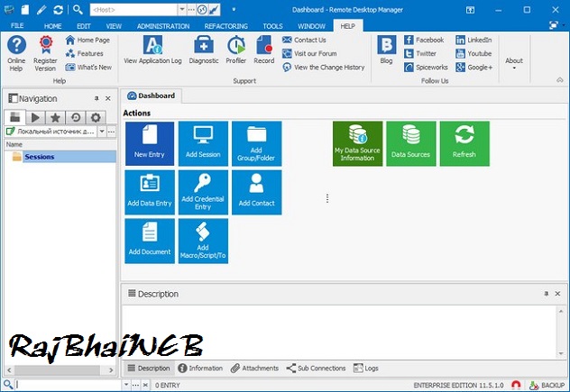Pin the Navigation panel

(x=97, y=98)
